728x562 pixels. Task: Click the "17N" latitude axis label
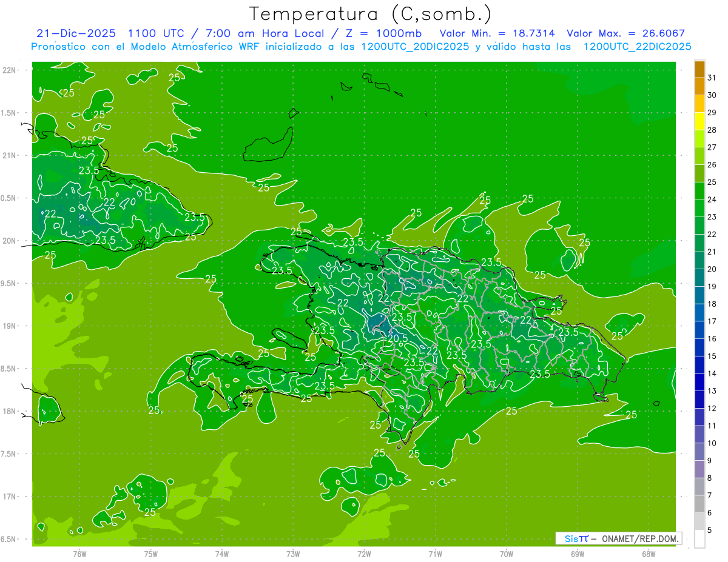tap(10, 497)
